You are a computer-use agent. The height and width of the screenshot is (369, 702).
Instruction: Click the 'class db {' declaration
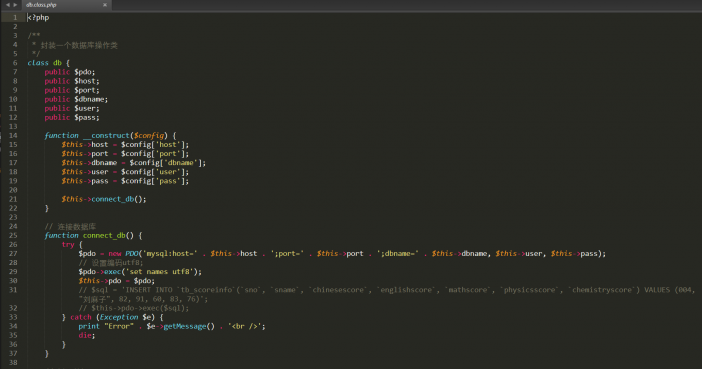tap(48, 63)
